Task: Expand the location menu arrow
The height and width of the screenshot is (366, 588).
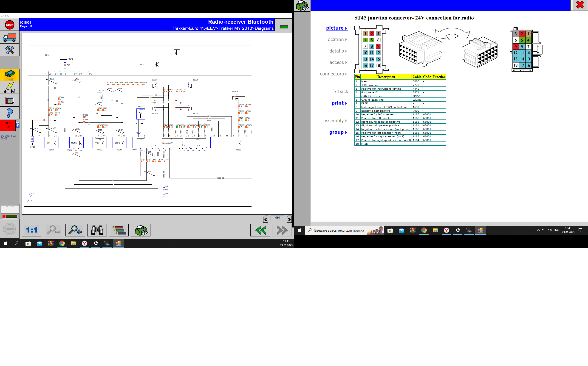Action: (x=346, y=40)
